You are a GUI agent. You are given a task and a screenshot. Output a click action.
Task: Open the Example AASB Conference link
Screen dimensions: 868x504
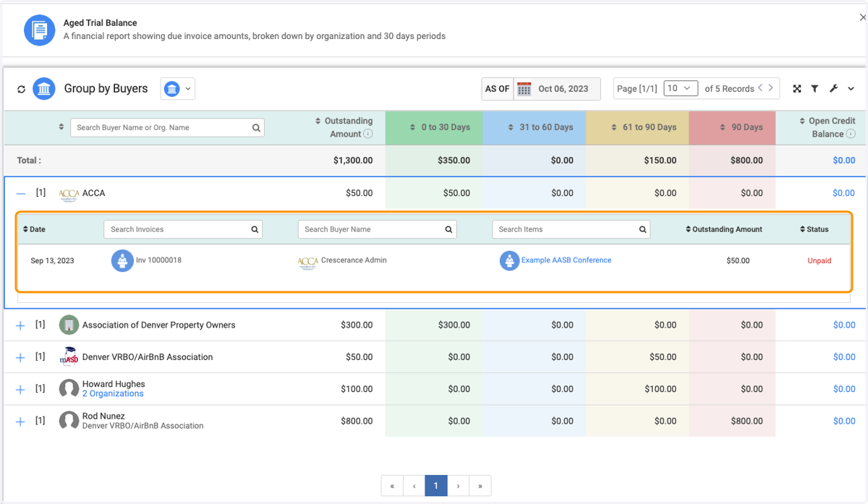566,260
